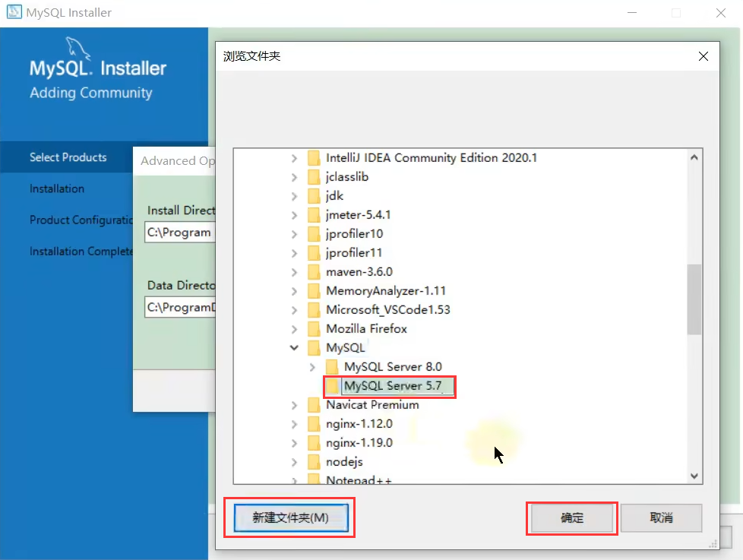Click the IntelliJ IDEA folder icon

(314, 158)
